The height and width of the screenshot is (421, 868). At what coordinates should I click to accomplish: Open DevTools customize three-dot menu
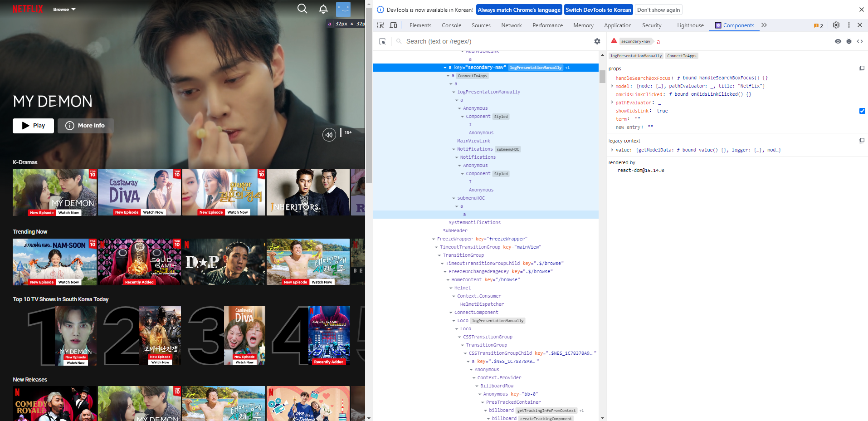(x=849, y=25)
